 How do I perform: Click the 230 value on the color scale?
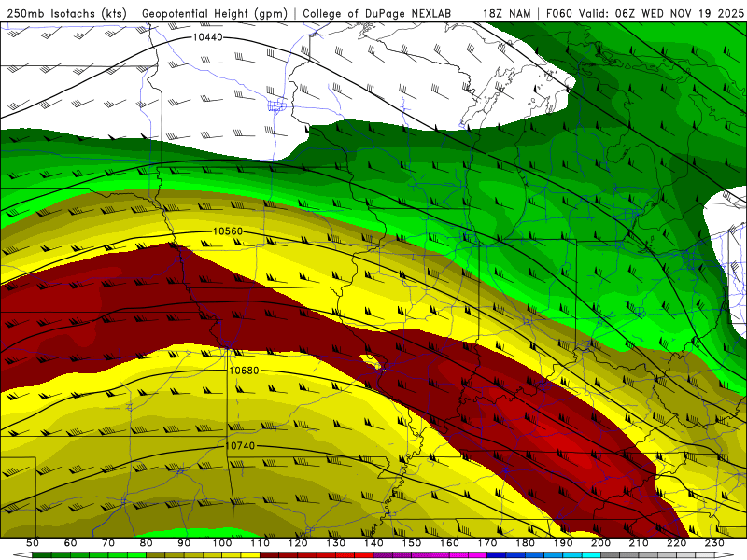[x=714, y=543]
